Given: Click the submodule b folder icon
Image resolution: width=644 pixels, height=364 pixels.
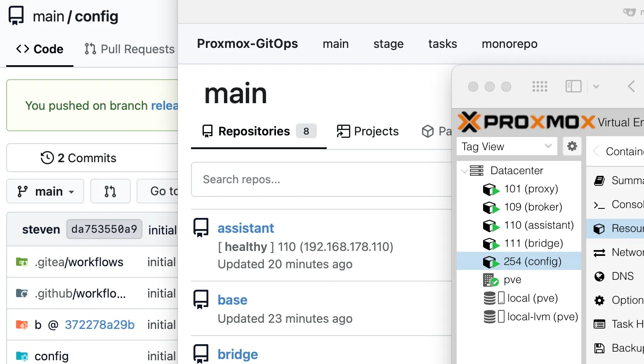Looking at the screenshot, I should click(22, 325).
